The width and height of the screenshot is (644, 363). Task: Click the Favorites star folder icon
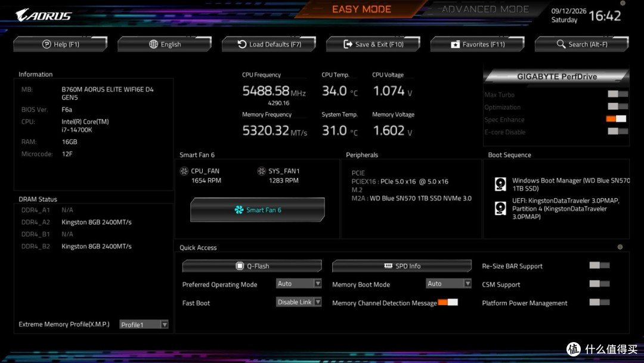click(455, 44)
